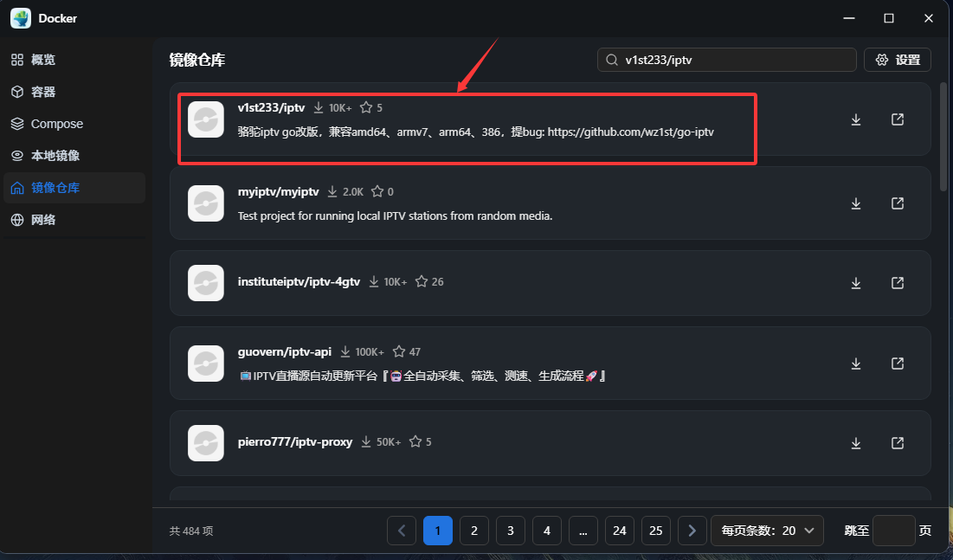Go to the 容器 containers section

pyautogui.click(x=74, y=92)
